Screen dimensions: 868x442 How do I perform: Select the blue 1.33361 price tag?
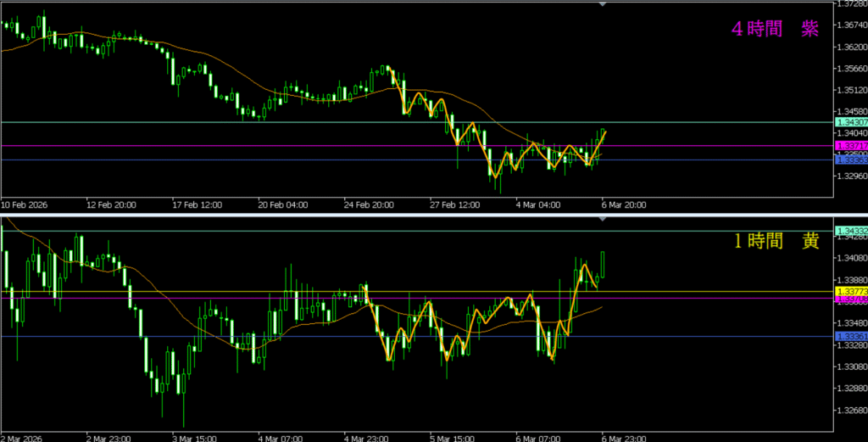pos(850,336)
